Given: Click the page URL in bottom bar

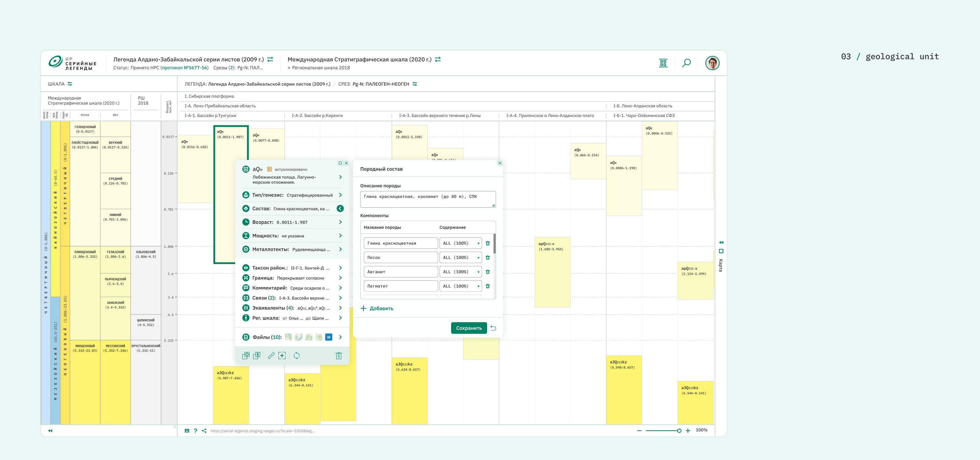Looking at the screenshot, I should point(262,431).
